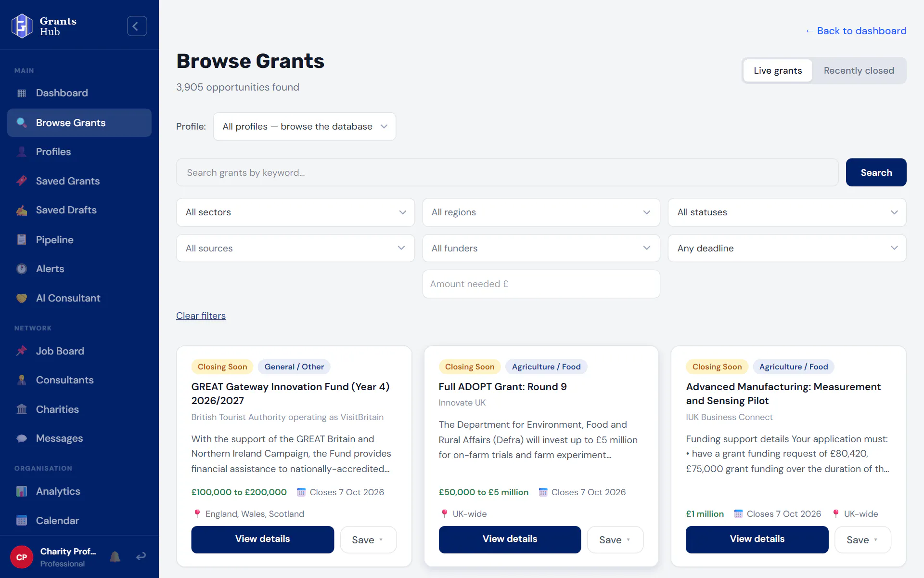
Task: Click the CP profile avatar
Action: [22, 557]
